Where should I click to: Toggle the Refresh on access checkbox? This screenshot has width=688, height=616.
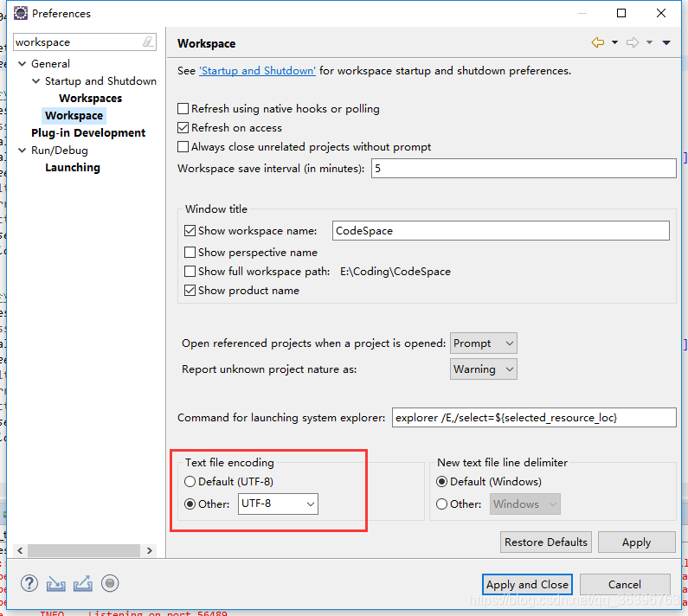coord(183,128)
